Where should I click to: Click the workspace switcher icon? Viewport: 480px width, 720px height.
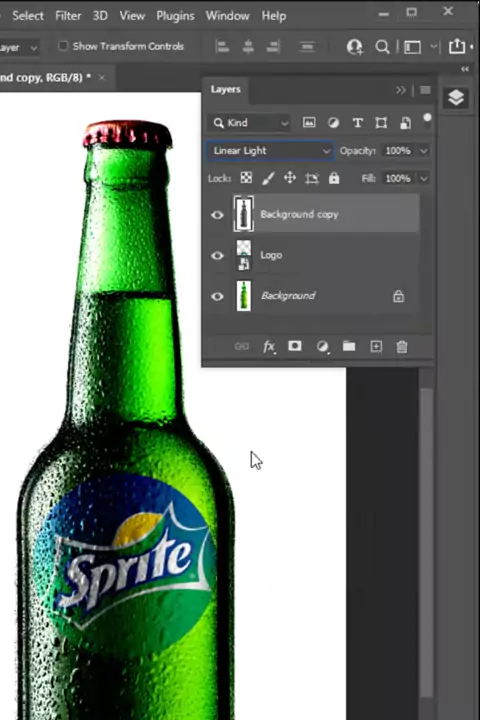pyautogui.click(x=412, y=47)
